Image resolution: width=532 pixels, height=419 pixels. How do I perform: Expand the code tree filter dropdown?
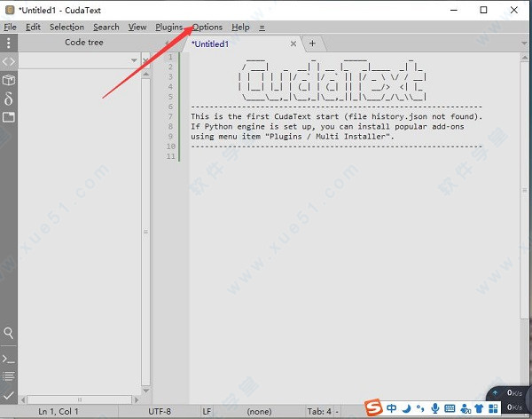pyautogui.click(x=134, y=60)
